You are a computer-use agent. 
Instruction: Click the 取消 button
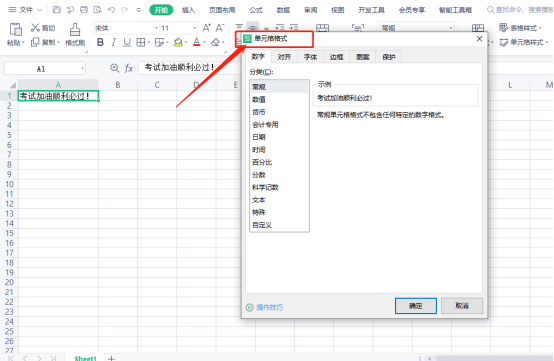tap(462, 306)
